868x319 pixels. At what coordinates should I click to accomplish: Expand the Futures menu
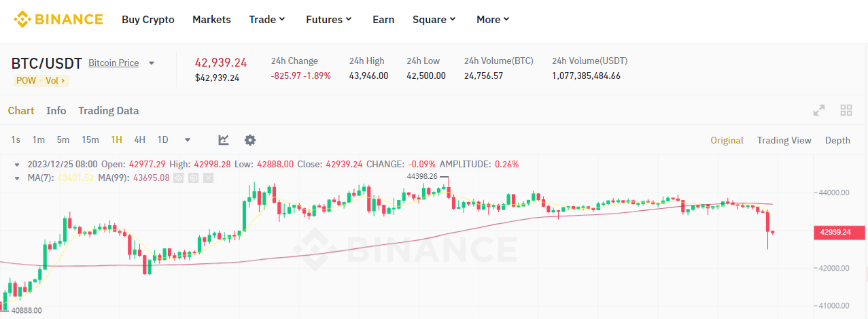point(329,20)
